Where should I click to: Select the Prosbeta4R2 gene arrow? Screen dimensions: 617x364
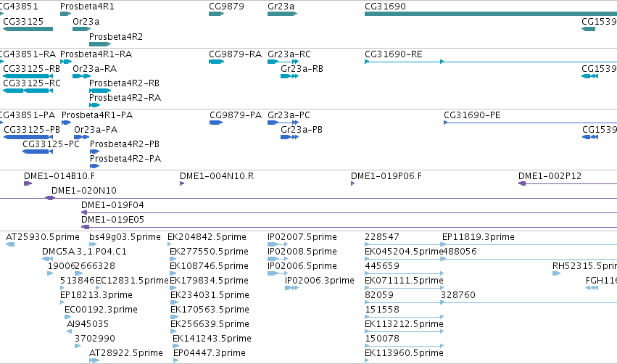(x=100, y=44)
